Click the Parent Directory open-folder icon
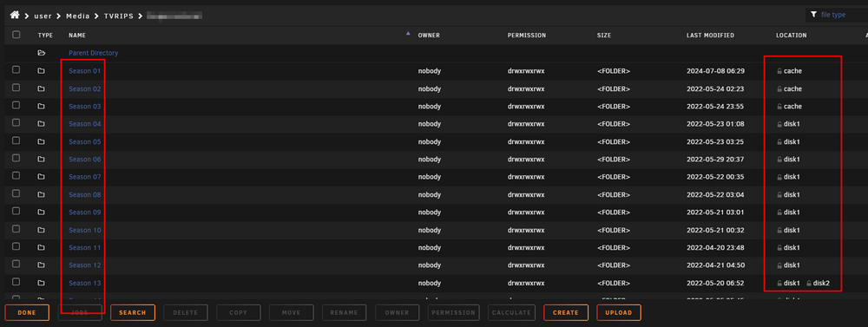This screenshot has width=868, height=327. [x=41, y=53]
